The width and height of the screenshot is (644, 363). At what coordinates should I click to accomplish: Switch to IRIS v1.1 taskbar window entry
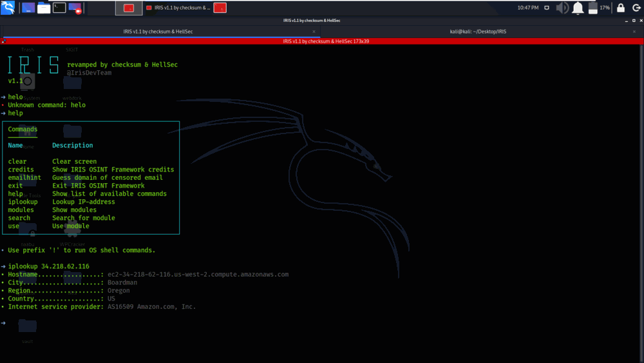pyautogui.click(x=178, y=8)
